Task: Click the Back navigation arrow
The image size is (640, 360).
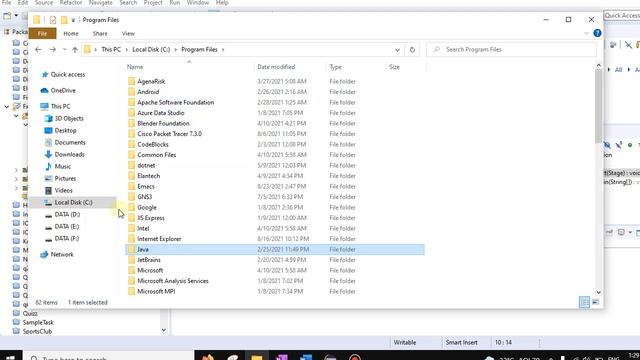Action: tap(38, 49)
